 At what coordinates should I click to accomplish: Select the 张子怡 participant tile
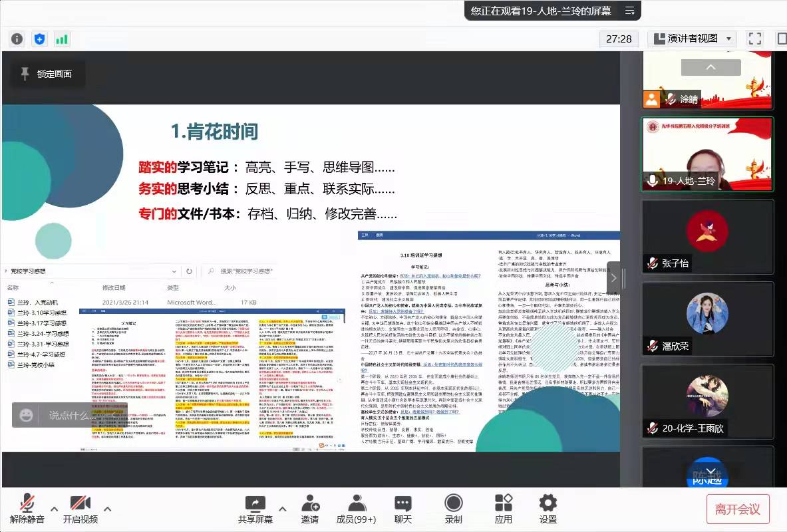point(707,236)
